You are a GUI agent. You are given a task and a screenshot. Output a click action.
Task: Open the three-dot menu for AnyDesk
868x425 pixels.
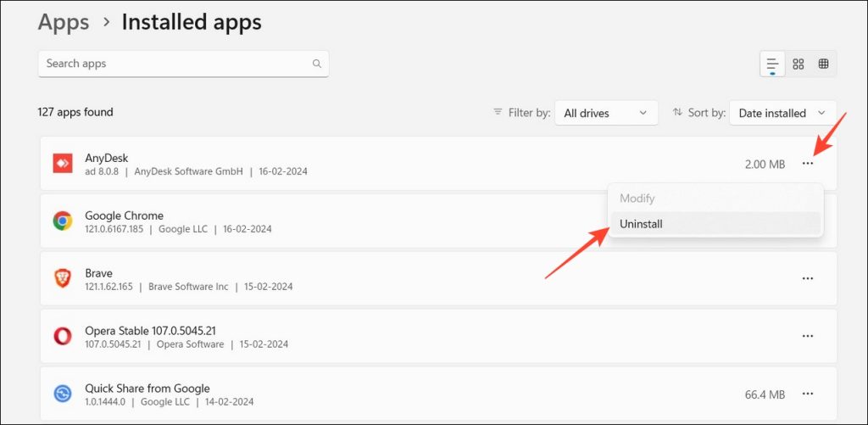(x=808, y=164)
